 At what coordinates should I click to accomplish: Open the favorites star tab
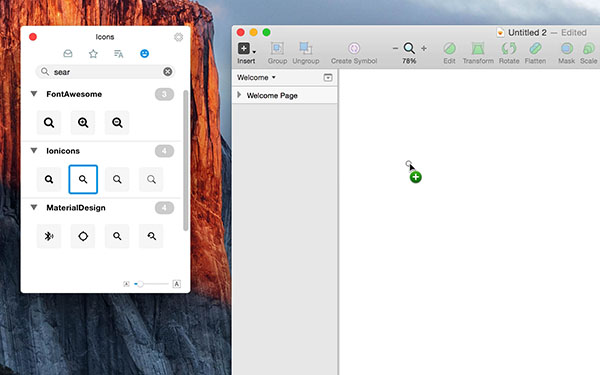tap(93, 54)
